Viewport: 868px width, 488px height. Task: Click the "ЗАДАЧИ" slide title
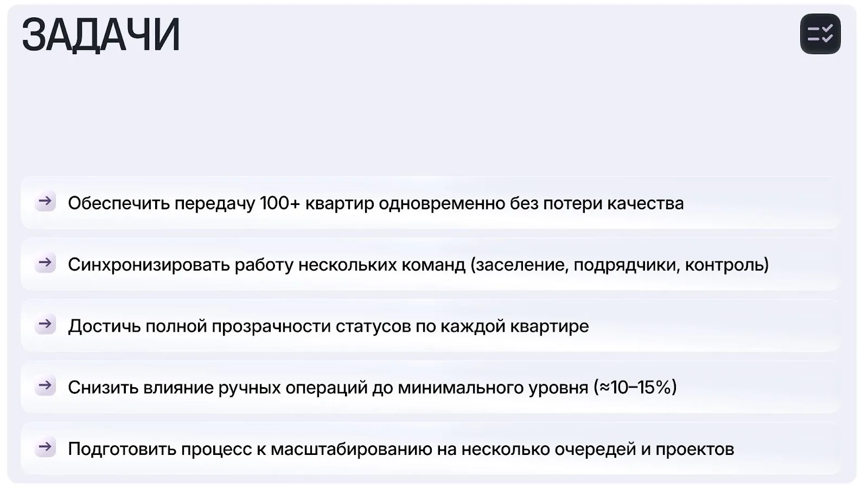pyautogui.click(x=101, y=35)
